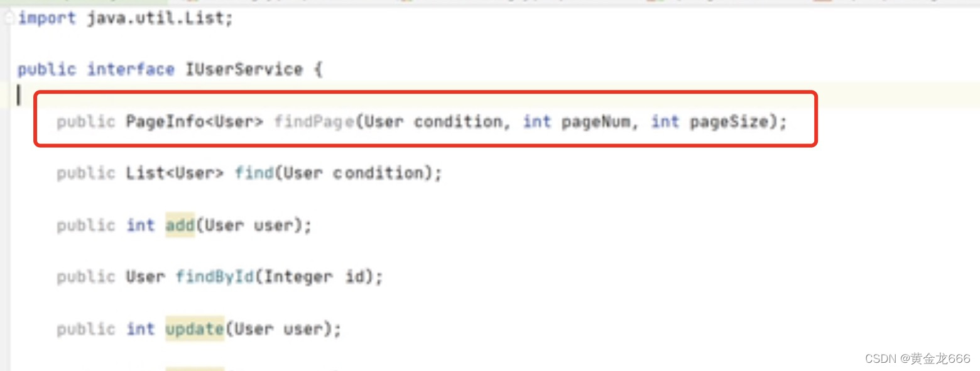Click the findPage method name
Image resolution: width=980 pixels, height=371 pixels.
pyautogui.click(x=314, y=121)
